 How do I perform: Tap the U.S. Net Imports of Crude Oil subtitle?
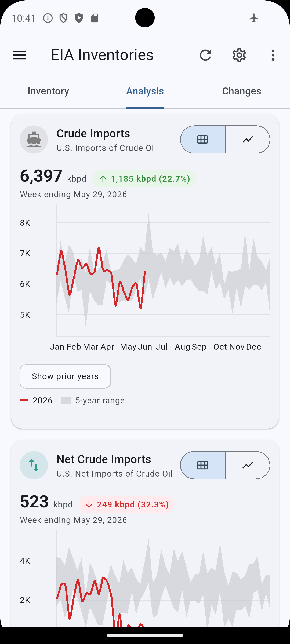coord(114,474)
